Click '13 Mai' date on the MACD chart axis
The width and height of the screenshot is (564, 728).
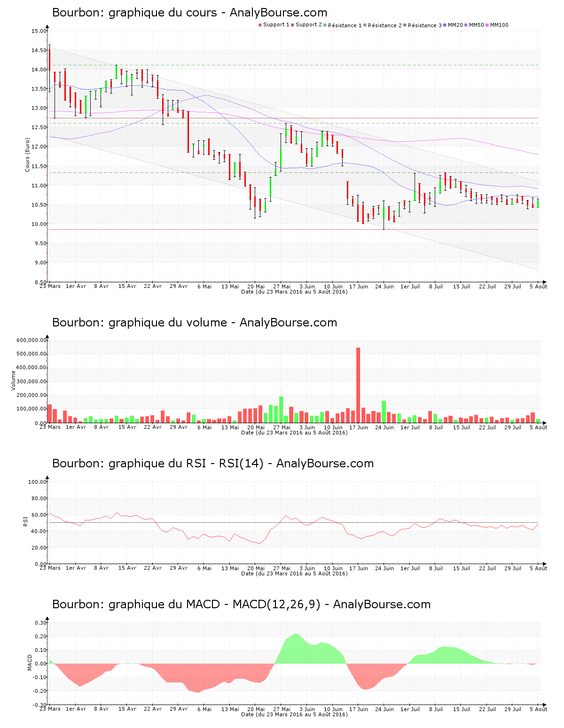(x=230, y=709)
